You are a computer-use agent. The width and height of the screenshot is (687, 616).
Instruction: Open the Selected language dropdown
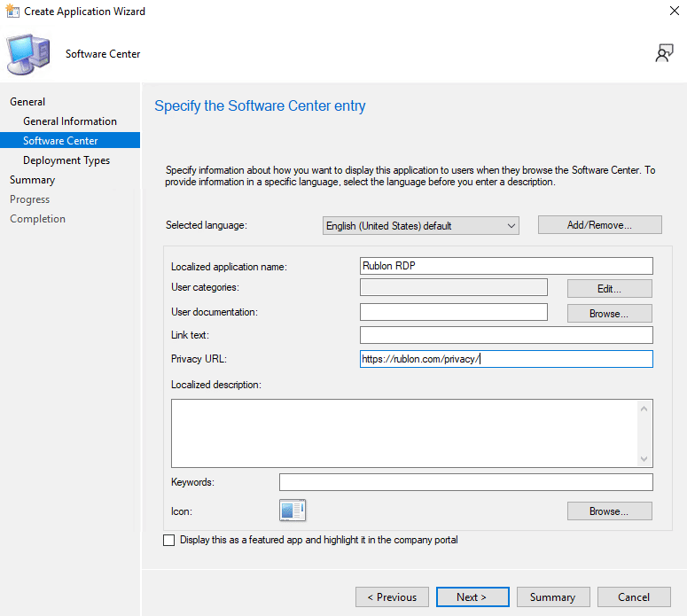421,226
